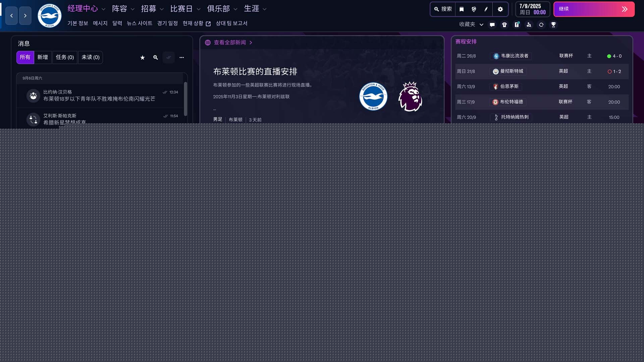Open the bookmark icon in top toolbar

pos(462,9)
